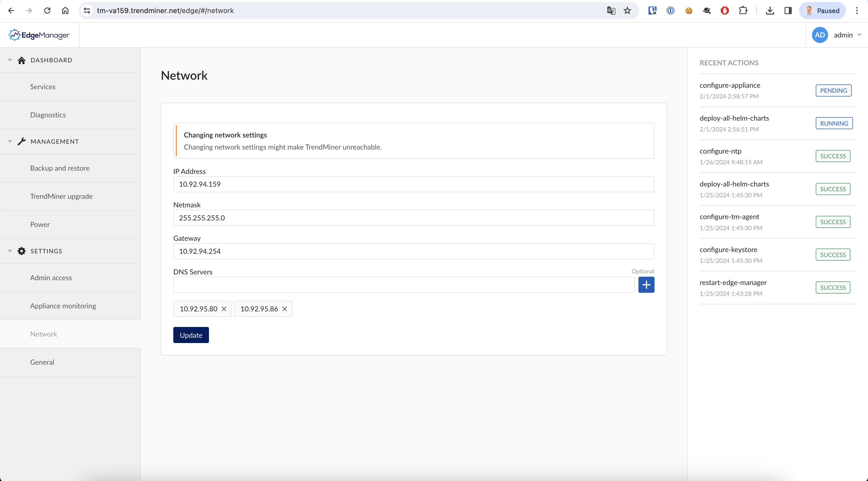Click the gear icon next to SETTINGS
868x481 pixels.
(22, 251)
